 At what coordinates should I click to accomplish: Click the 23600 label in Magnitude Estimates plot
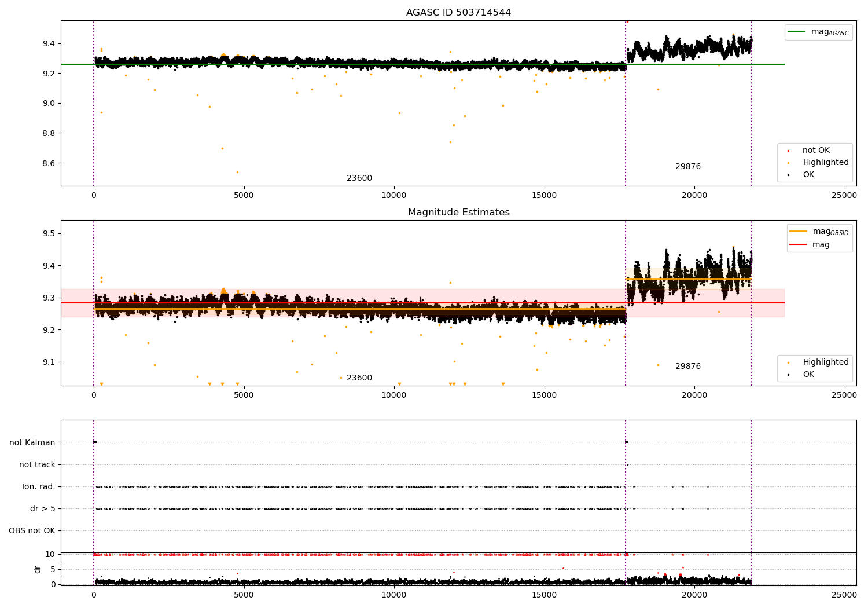coord(359,378)
